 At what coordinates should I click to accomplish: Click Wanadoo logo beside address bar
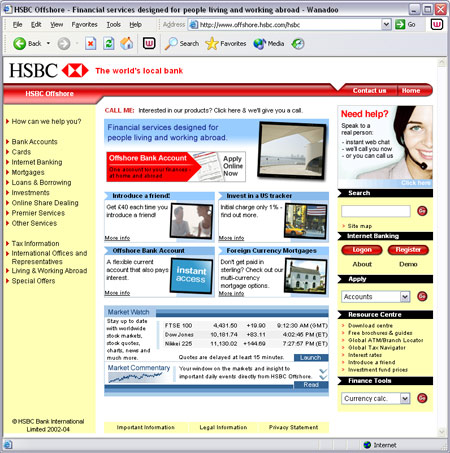[437, 24]
